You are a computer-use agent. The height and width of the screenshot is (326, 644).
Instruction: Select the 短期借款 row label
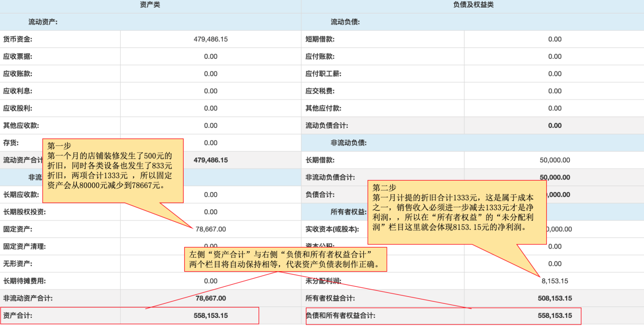click(x=320, y=39)
